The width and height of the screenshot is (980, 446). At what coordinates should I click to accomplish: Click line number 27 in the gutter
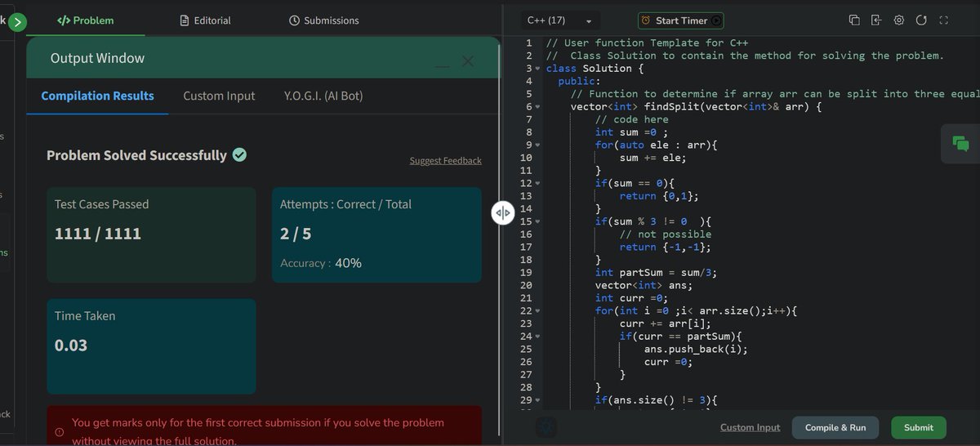coord(526,375)
